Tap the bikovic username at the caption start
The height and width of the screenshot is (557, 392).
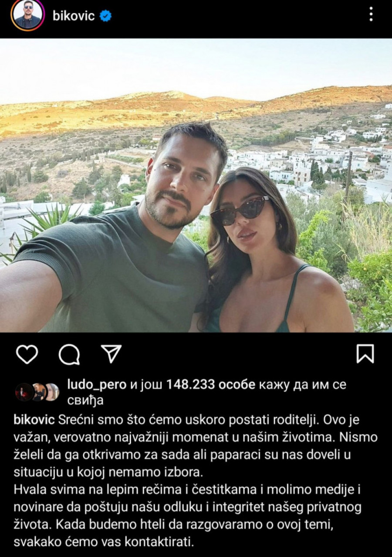tap(34, 420)
